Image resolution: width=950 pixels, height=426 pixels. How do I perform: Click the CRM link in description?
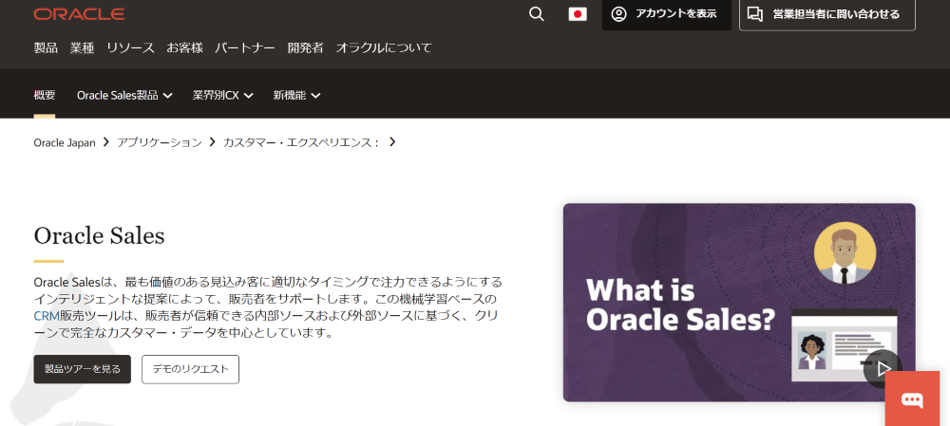click(46, 316)
